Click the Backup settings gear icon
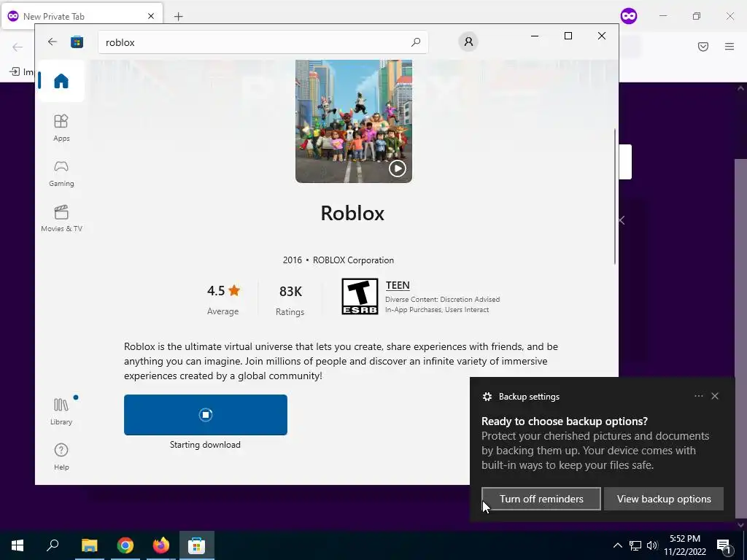The height and width of the screenshot is (560, 747). [x=487, y=397]
